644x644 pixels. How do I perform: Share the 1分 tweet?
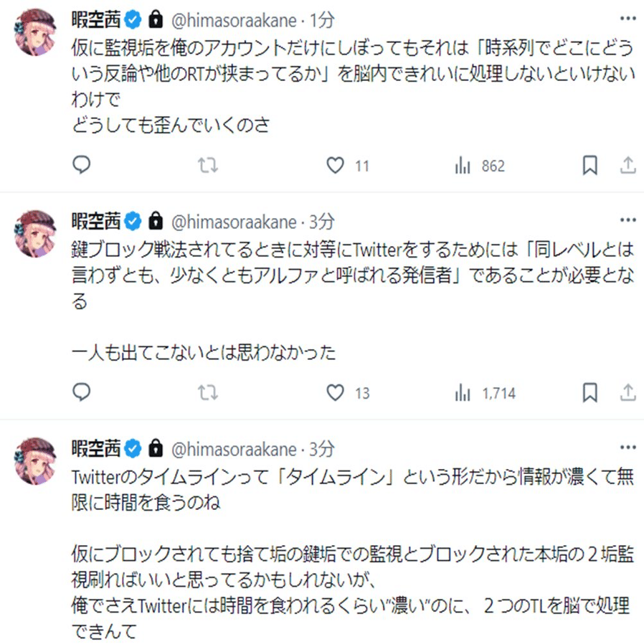628,166
